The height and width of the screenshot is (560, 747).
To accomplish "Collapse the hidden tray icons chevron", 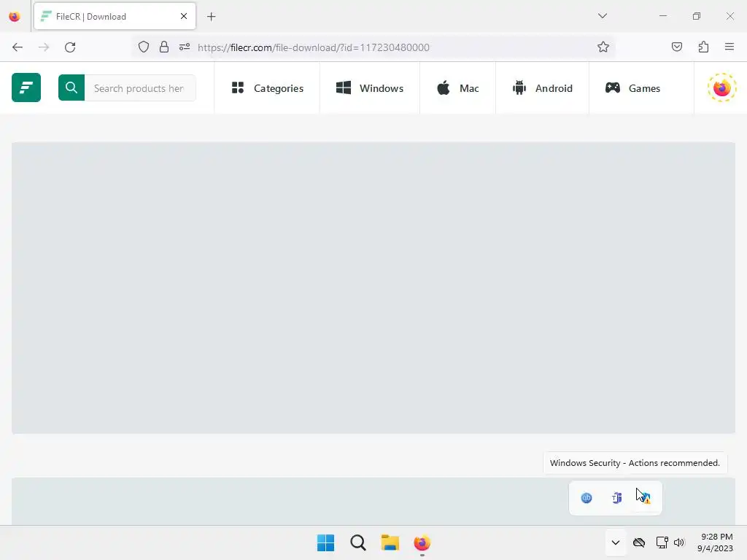I will 616,542.
